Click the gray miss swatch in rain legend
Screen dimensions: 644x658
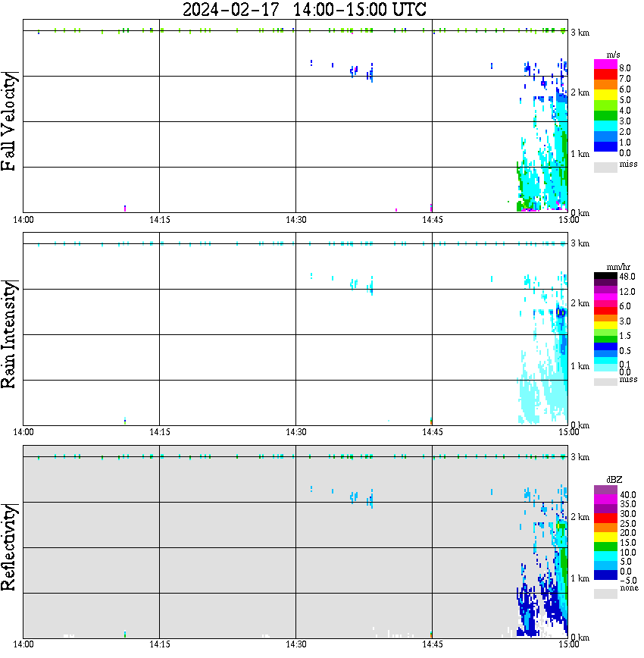pos(605,382)
